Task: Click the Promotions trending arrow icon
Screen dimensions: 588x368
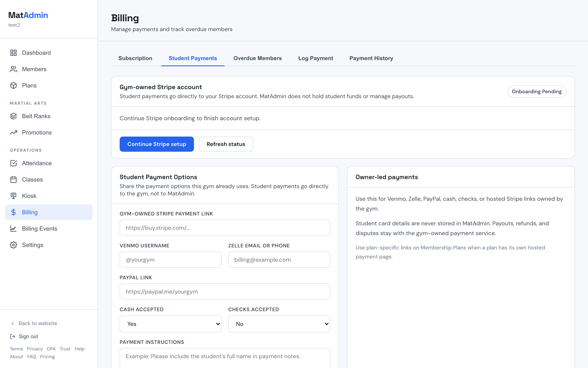Action: point(13,132)
